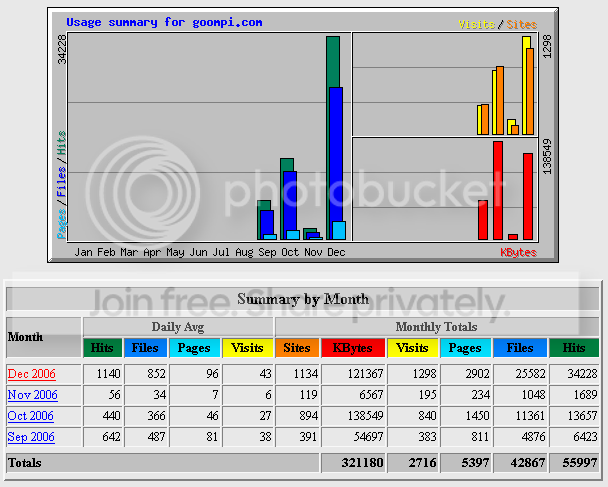Open the Dec 2006 monthly report link
The image size is (608, 487).
(x=31, y=374)
